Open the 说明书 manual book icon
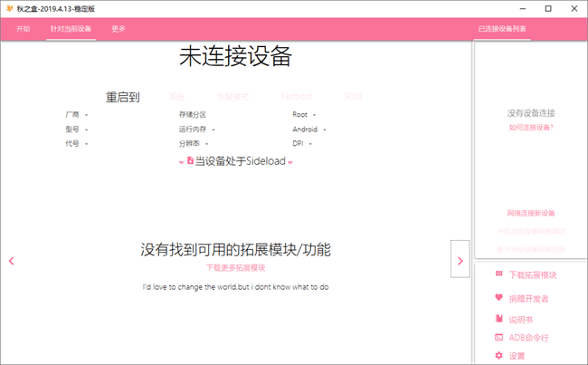588x365 pixels. 499,319
